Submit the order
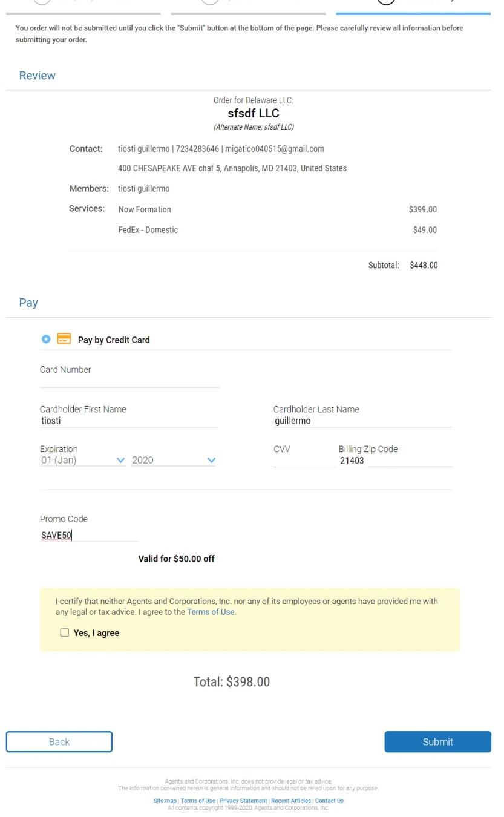The image size is (504, 817). pos(437,741)
